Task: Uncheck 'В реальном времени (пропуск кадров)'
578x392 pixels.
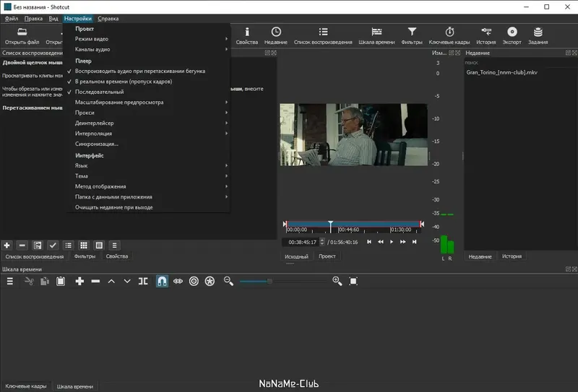Action: point(126,82)
